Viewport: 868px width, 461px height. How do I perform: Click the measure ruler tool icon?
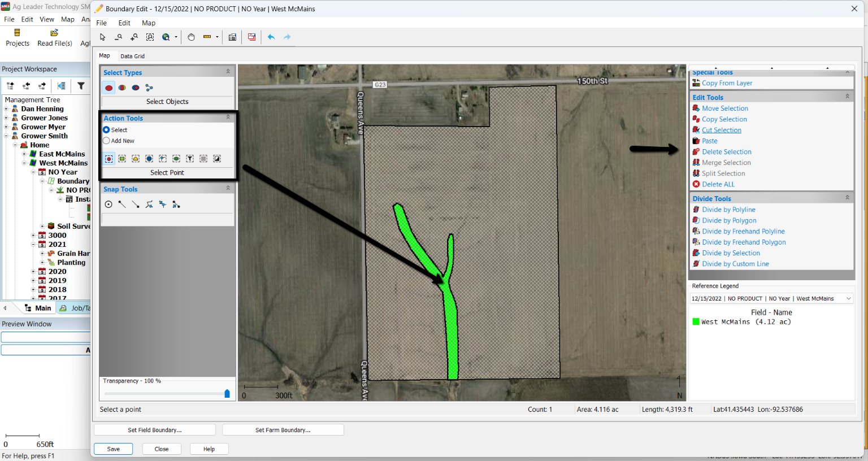click(207, 37)
